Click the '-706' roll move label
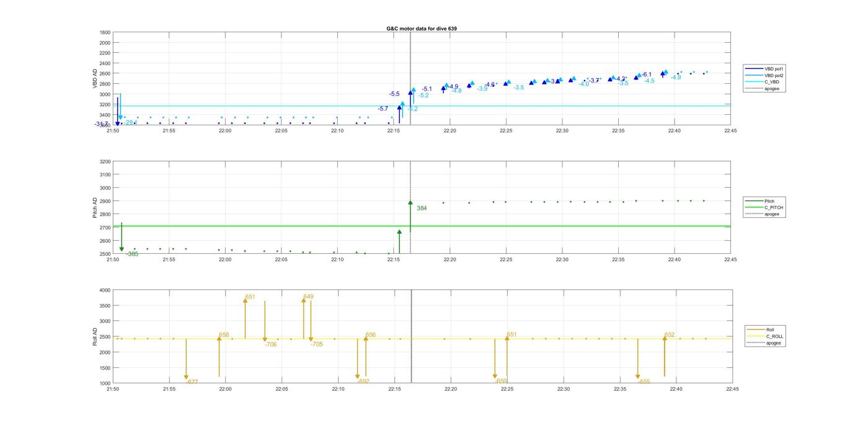The height and width of the screenshot is (430, 868). [270, 344]
